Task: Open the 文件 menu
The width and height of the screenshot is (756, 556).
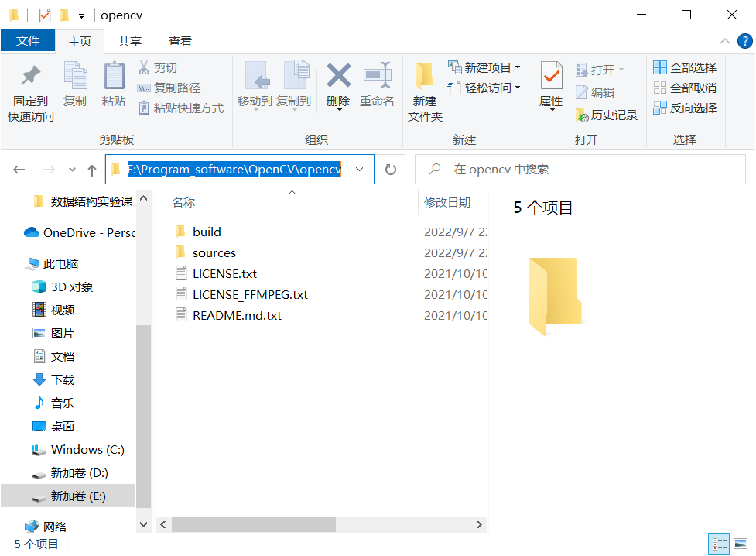Action: tap(28, 41)
